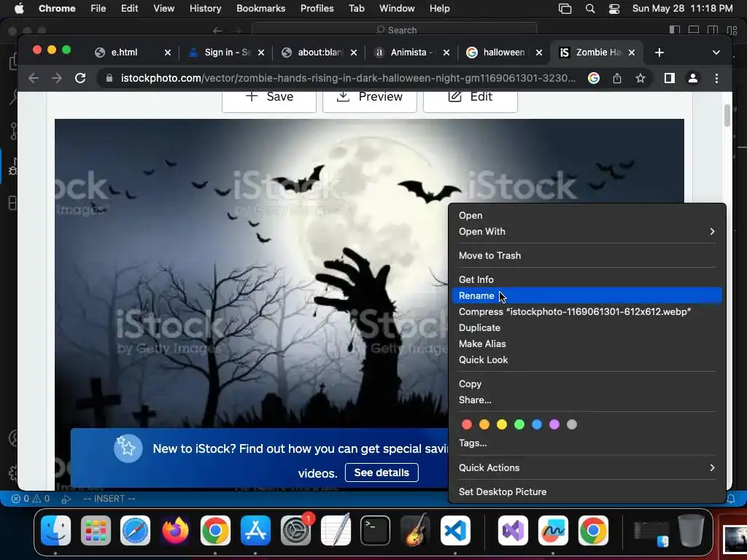This screenshot has height=560, width=747.
Task: Toggle Chrome side panel
Action: [x=670, y=78]
